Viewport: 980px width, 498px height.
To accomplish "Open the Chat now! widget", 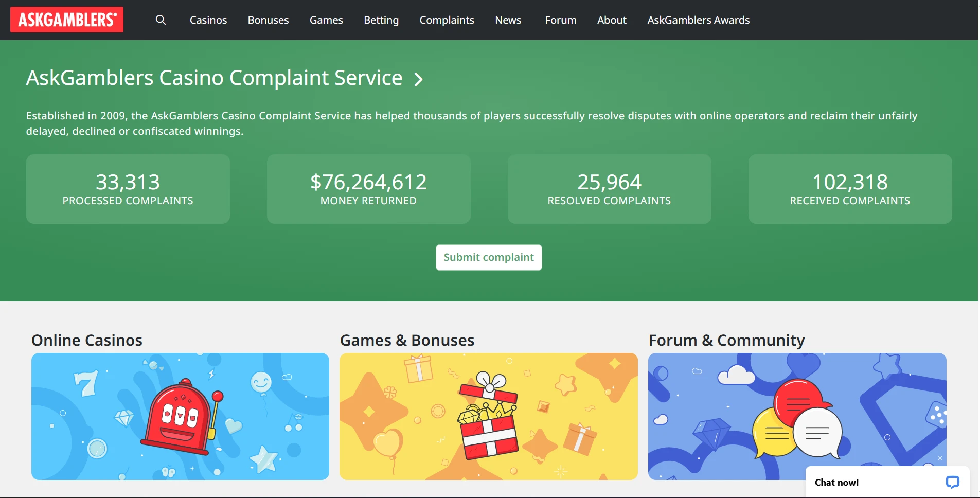I will click(x=887, y=482).
